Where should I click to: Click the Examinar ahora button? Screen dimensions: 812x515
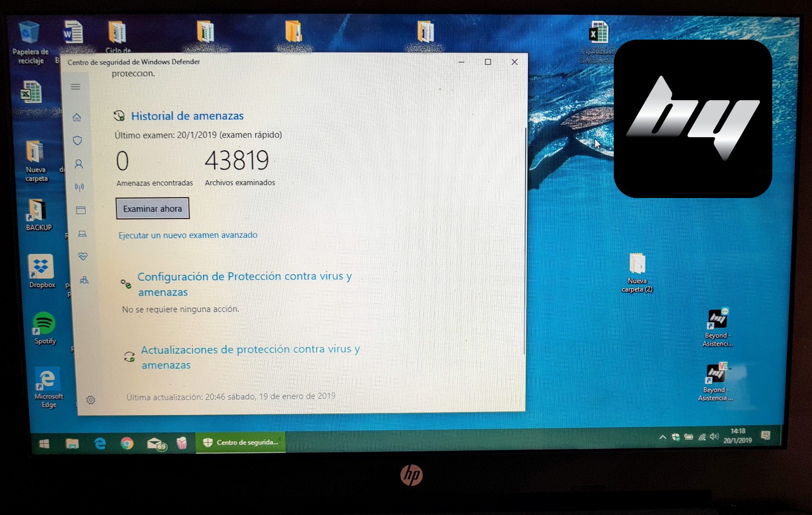153,208
